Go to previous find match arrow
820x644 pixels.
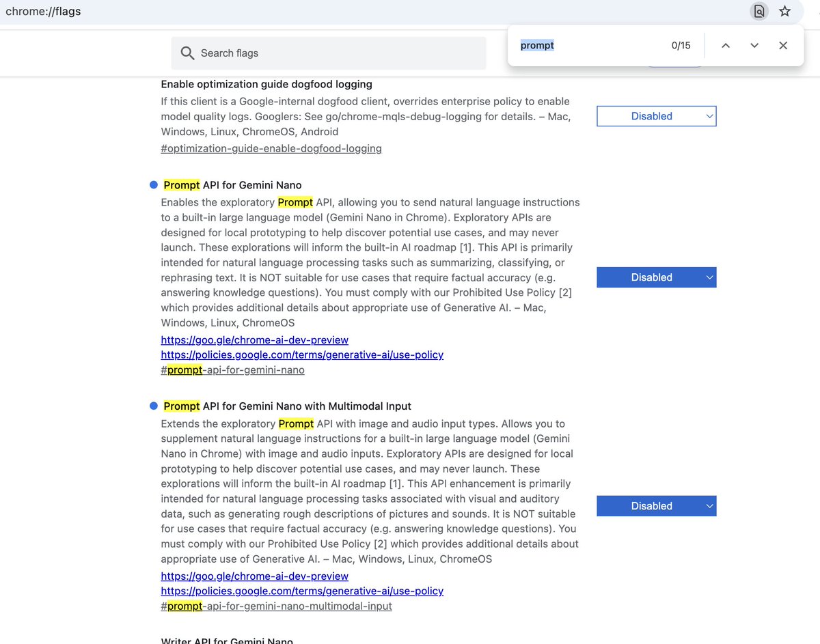pos(726,46)
